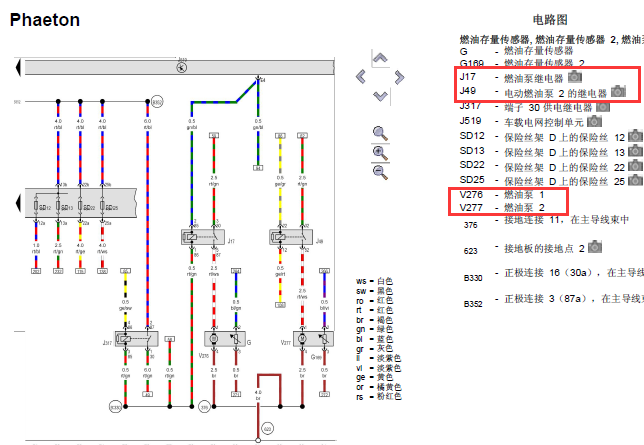Open the camera photo for J519 车载电网控制单元
The width and height of the screenshot is (644, 445).
tap(594, 121)
